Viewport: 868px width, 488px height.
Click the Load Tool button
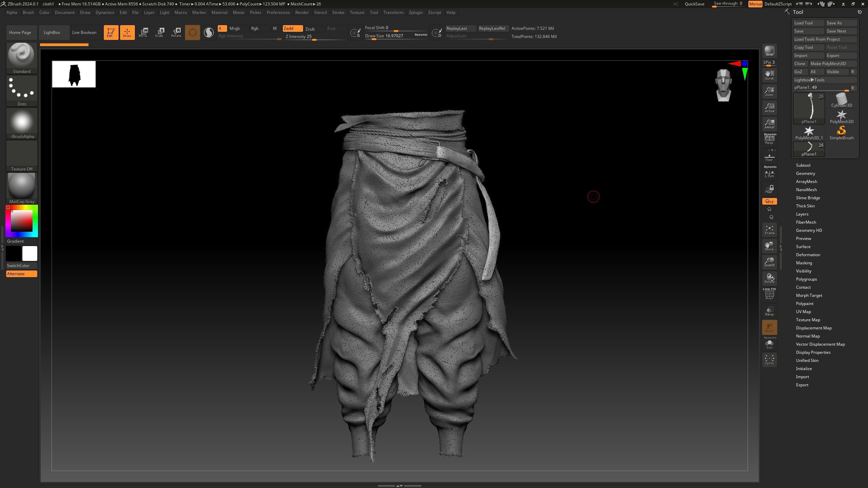coord(809,23)
